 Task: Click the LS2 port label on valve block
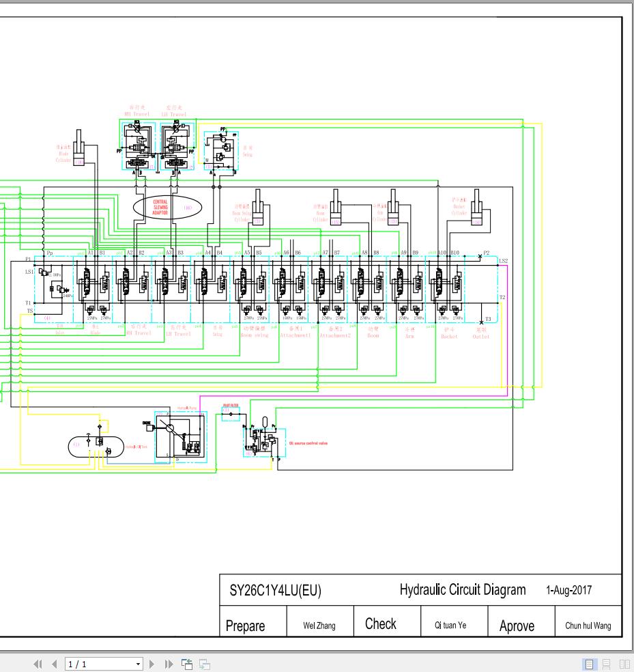coord(504,261)
